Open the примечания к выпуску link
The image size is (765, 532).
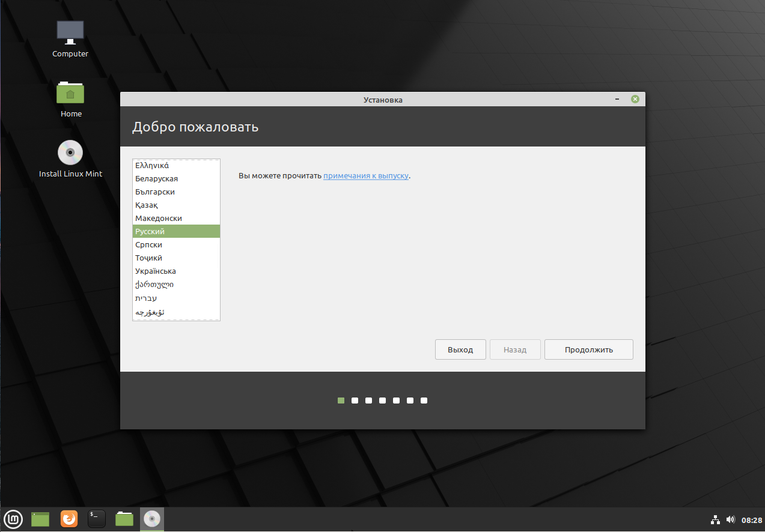point(366,176)
